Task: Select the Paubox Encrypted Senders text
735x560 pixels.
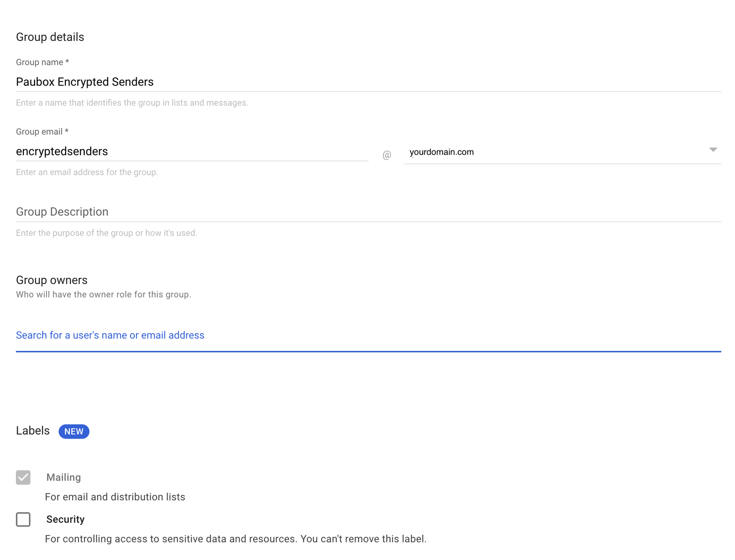Action: coord(85,82)
